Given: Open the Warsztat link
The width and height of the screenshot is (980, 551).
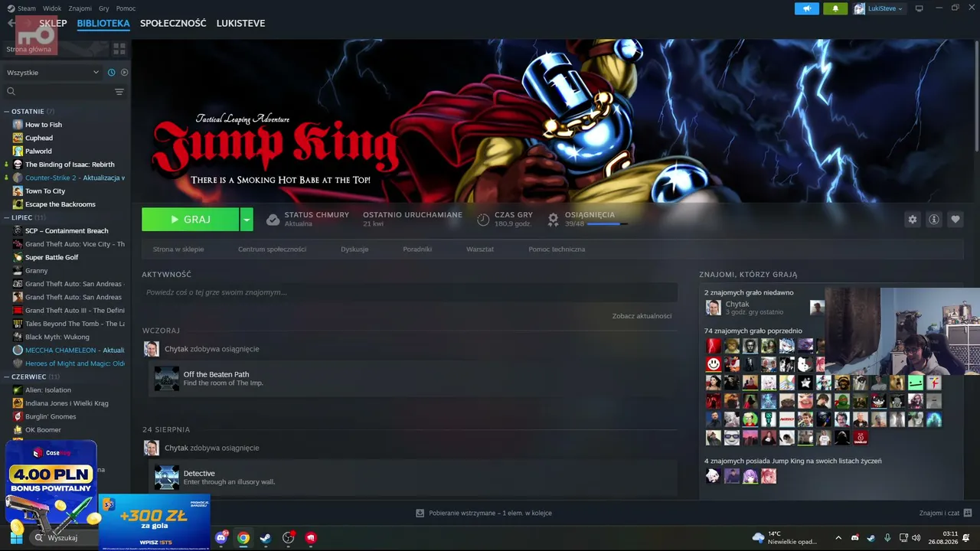Looking at the screenshot, I should pos(480,249).
